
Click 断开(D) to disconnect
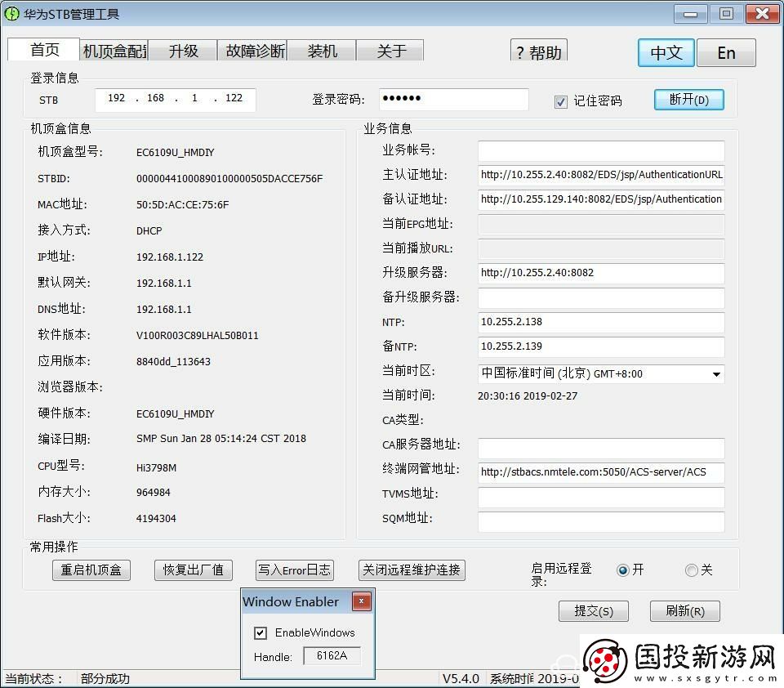pyautogui.click(x=689, y=100)
